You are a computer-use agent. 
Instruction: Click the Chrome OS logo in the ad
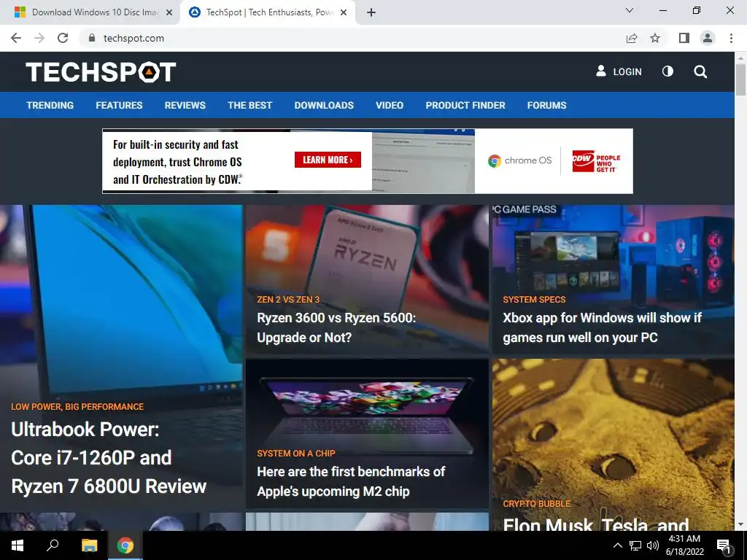pos(519,160)
